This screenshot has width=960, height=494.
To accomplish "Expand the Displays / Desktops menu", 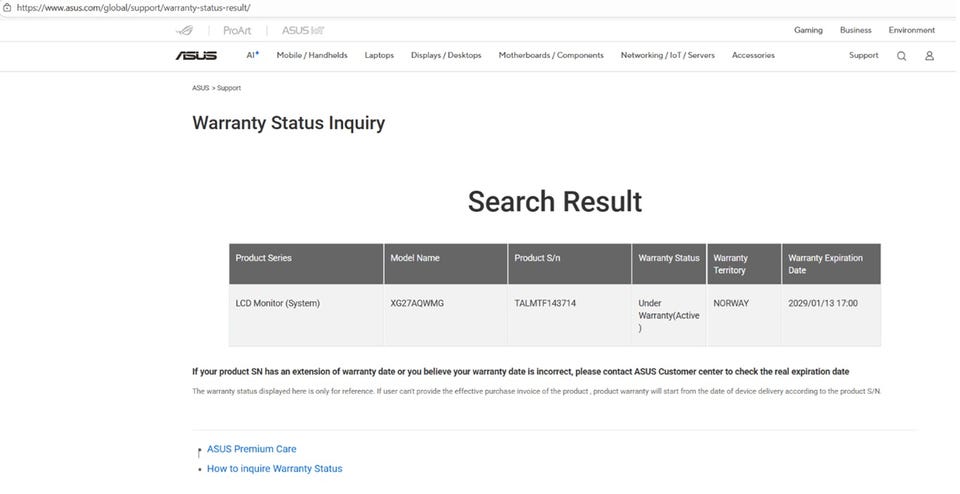I will (x=446, y=55).
